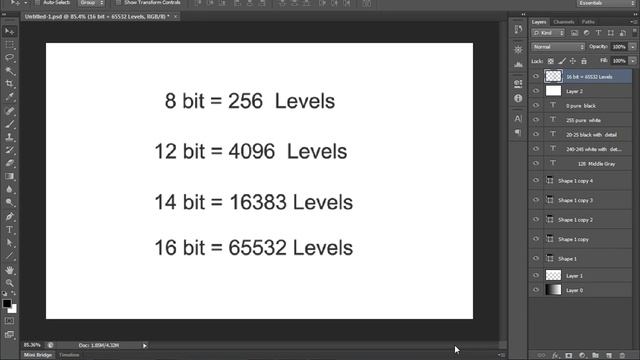Select the Rectangular Marquee tool
Image resolution: width=640 pixels, height=360 pixels.
tap(9, 44)
